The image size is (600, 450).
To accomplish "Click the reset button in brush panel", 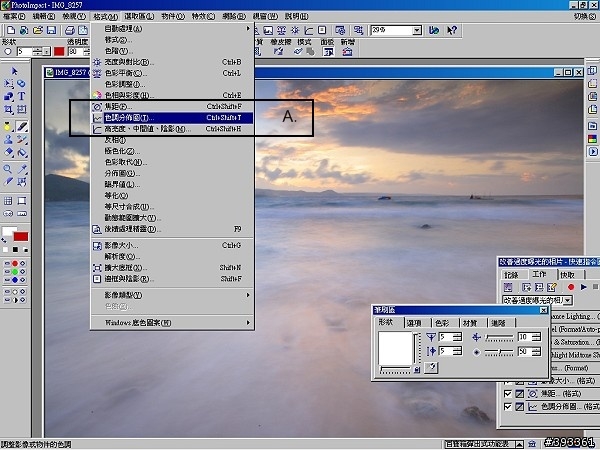I will click(x=432, y=368).
